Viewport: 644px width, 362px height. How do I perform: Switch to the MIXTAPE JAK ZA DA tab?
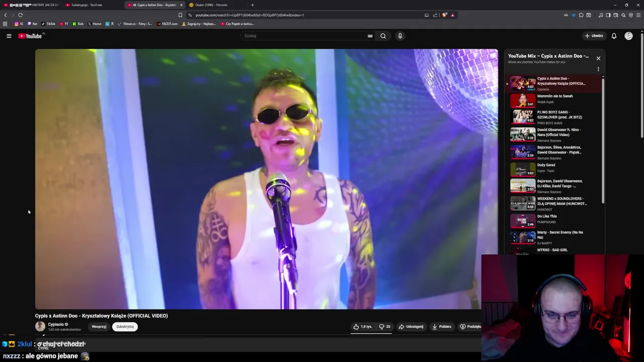[x=31, y=5]
